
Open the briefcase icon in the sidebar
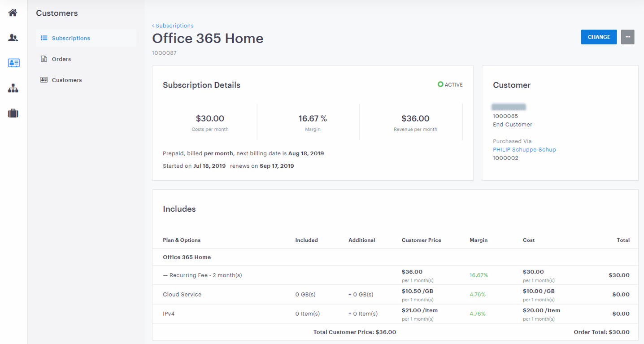click(x=13, y=113)
